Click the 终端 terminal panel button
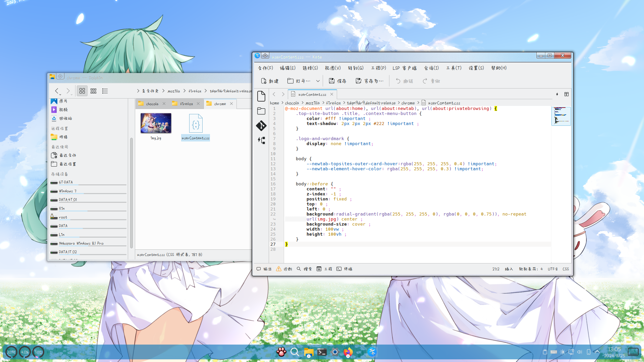Viewport: 644px width, 362px height. [x=344, y=269]
